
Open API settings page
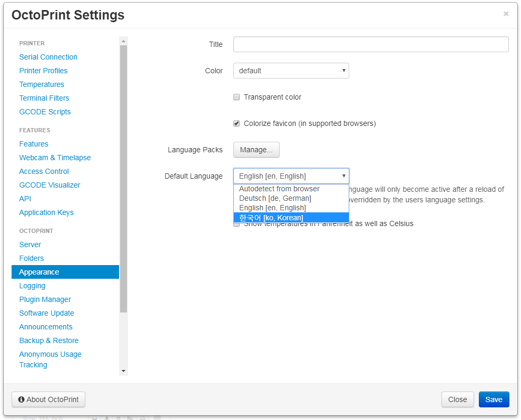pos(25,199)
